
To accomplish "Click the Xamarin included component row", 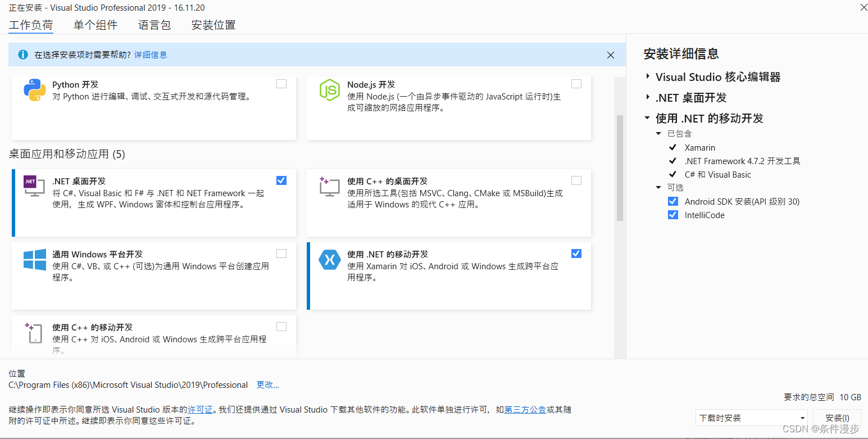I will (700, 147).
